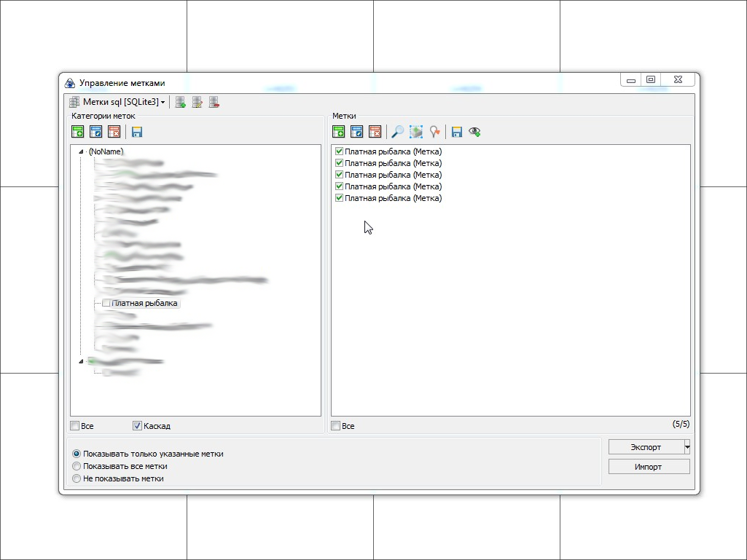Open the Экспорт button dropdown arrow
The image size is (747, 560).
(x=687, y=446)
